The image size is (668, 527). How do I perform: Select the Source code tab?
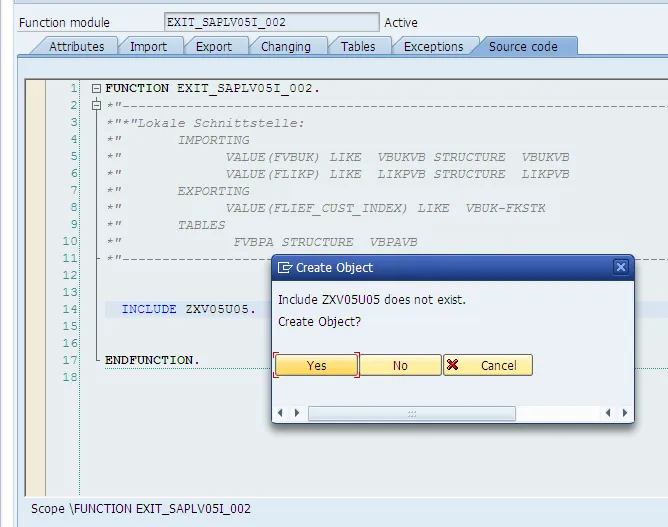tap(523, 46)
